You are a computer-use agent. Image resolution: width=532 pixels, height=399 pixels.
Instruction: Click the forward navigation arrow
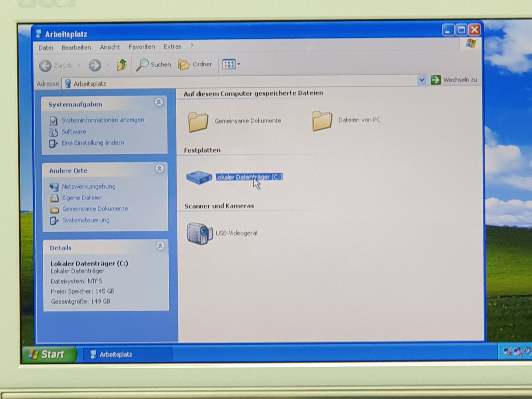click(95, 65)
